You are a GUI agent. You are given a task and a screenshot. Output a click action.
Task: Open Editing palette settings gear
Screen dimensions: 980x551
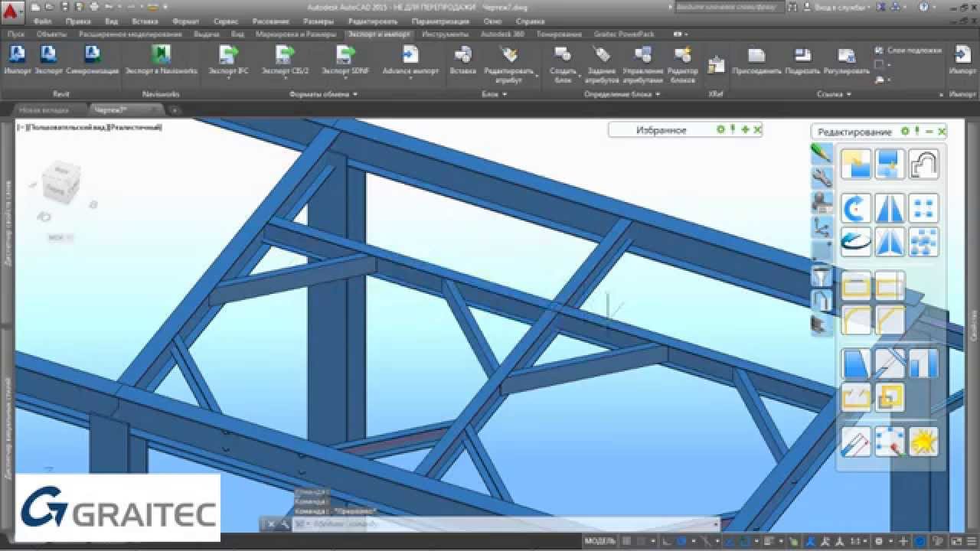coord(905,132)
